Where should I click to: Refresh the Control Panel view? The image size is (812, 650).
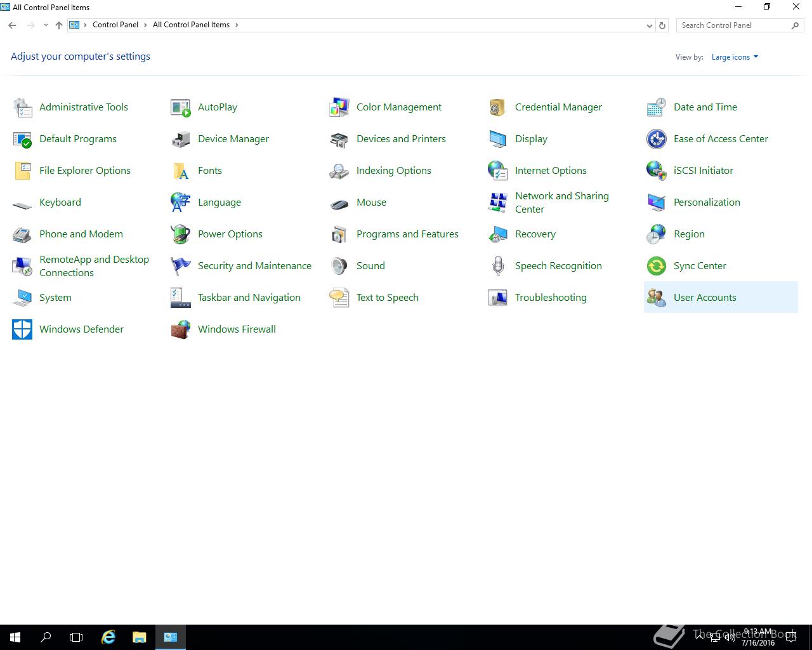click(662, 25)
